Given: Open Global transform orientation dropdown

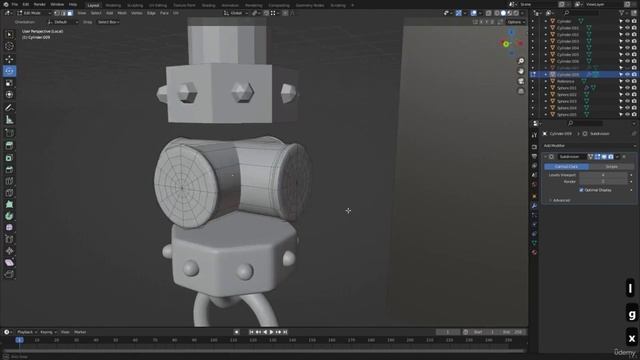Looking at the screenshot, I should [236, 13].
